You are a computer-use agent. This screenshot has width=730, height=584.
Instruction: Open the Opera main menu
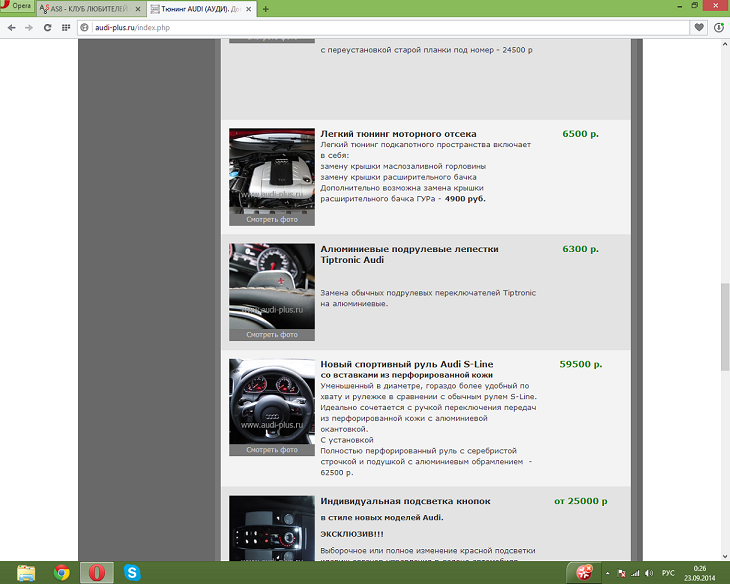[17, 8]
